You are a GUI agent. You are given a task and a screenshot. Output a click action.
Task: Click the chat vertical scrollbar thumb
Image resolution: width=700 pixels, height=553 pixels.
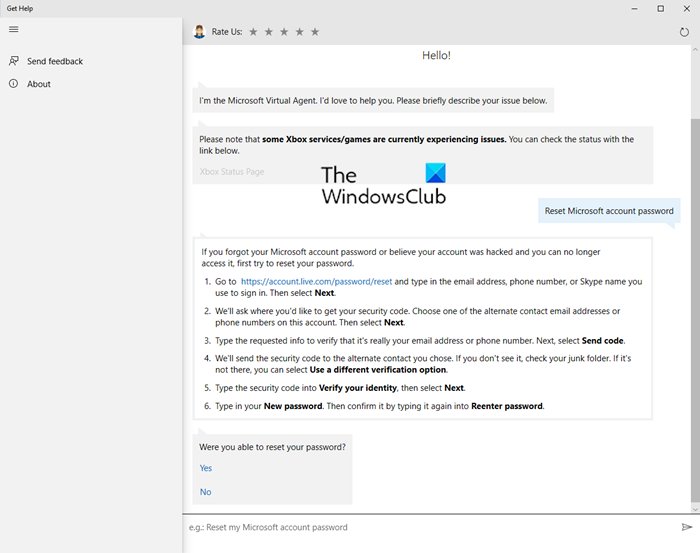[x=695, y=312]
